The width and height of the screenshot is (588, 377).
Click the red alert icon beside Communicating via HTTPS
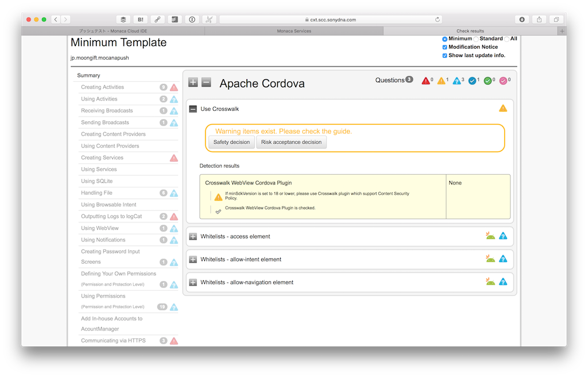tap(174, 341)
